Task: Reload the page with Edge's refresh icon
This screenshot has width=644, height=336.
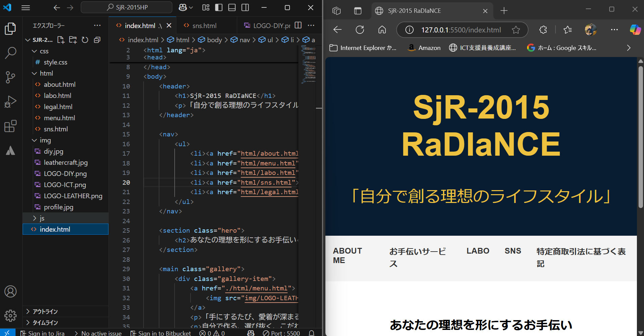Action: click(x=360, y=30)
